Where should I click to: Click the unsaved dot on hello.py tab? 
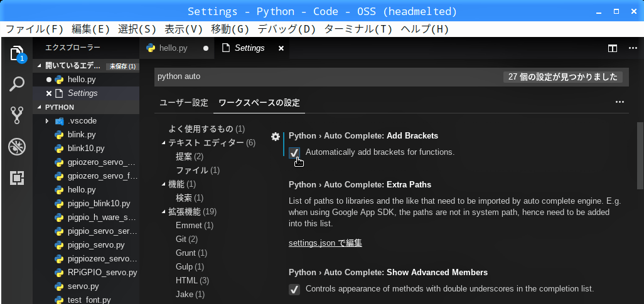(x=206, y=48)
